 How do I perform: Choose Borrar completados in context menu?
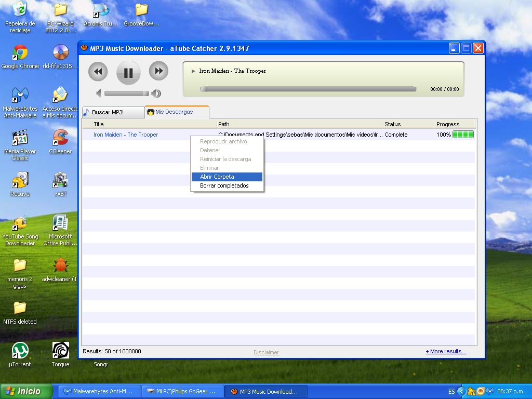point(227,185)
